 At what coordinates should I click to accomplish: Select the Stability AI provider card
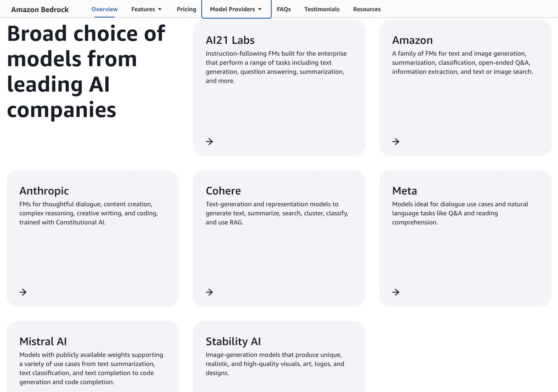[233, 341]
